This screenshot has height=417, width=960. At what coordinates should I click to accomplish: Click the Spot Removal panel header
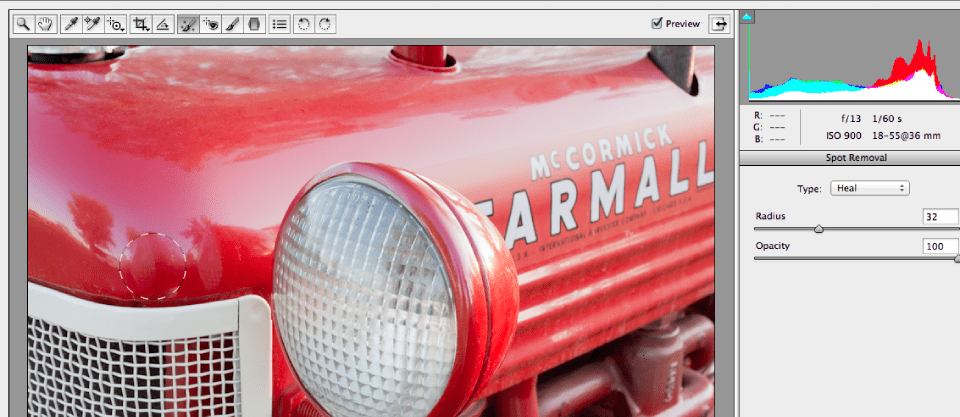(850, 158)
